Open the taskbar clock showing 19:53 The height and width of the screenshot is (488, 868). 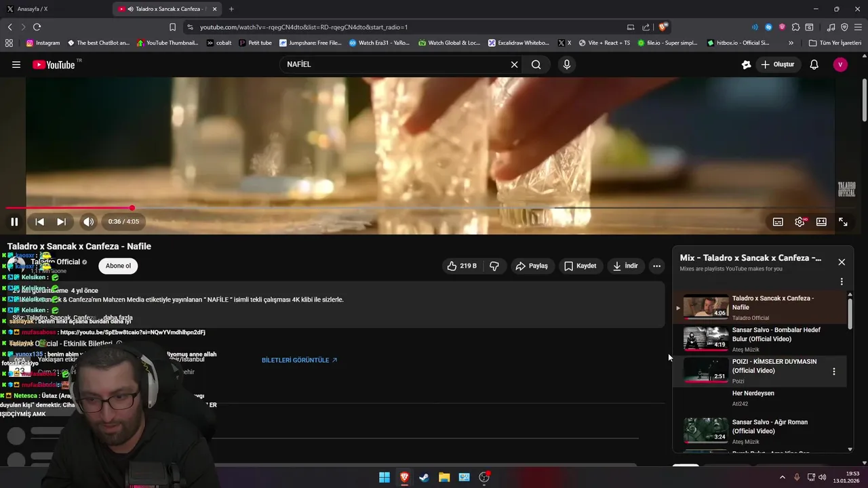tap(846, 477)
